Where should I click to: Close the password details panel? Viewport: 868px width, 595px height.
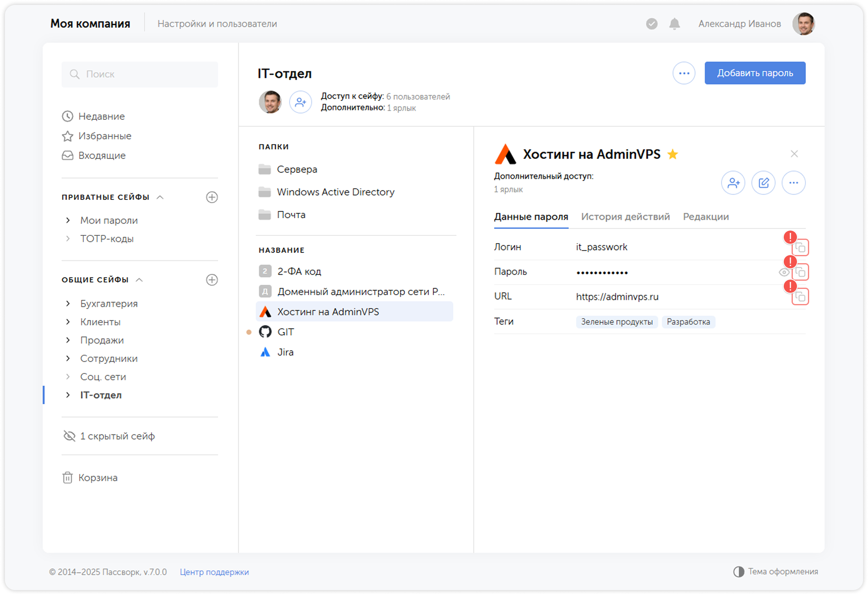coord(794,154)
